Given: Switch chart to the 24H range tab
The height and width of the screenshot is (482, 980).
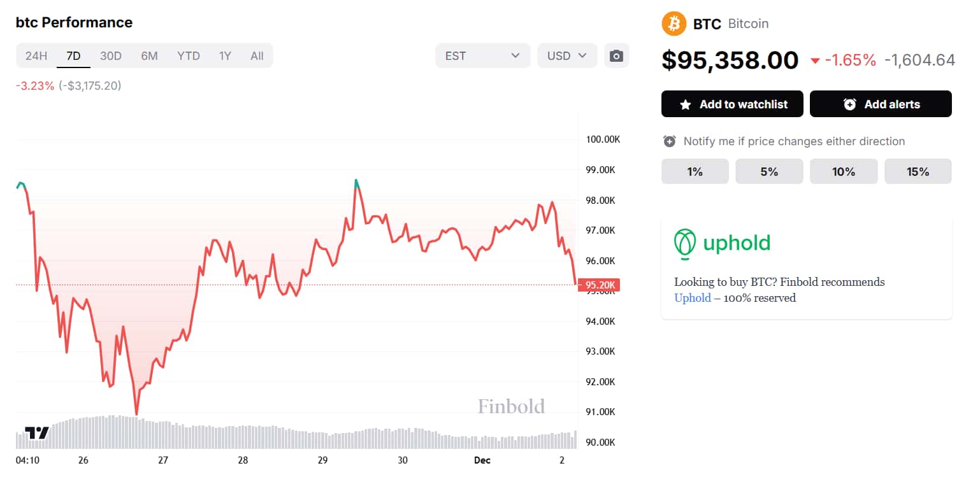Looking at the screenshot, I should 36,55.
